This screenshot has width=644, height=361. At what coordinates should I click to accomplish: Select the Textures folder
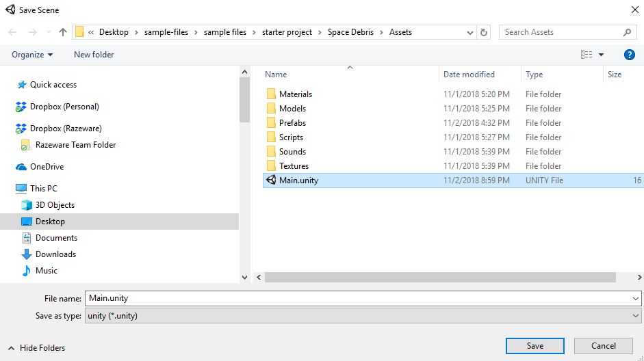pyautogui.click(x=294, y=165)
